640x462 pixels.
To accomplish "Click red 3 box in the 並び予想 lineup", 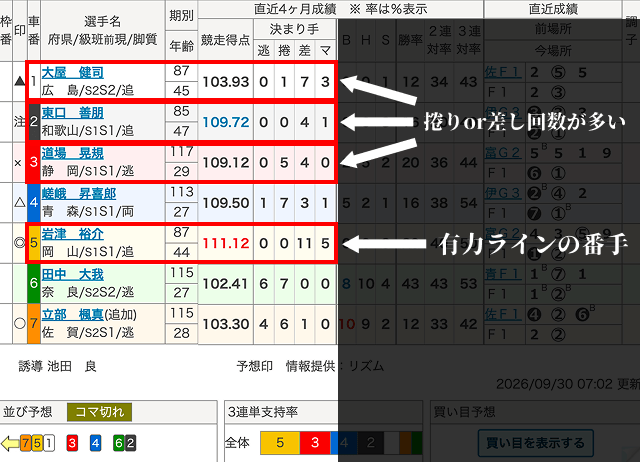I will point(72,443).
